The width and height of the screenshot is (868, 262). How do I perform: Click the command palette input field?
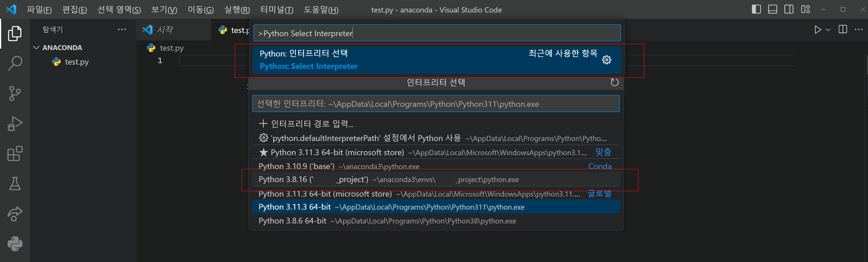click(x=437, y=33)
